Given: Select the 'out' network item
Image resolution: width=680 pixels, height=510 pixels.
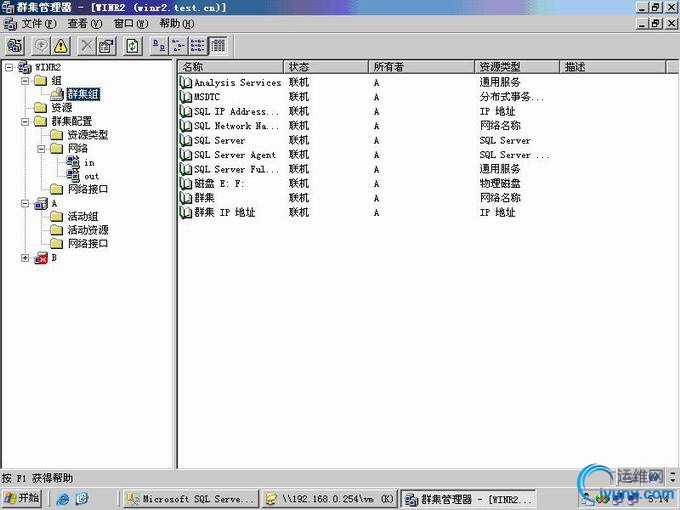Looking at the screenshot, I should pyautogui.click(x=92, y=177).
